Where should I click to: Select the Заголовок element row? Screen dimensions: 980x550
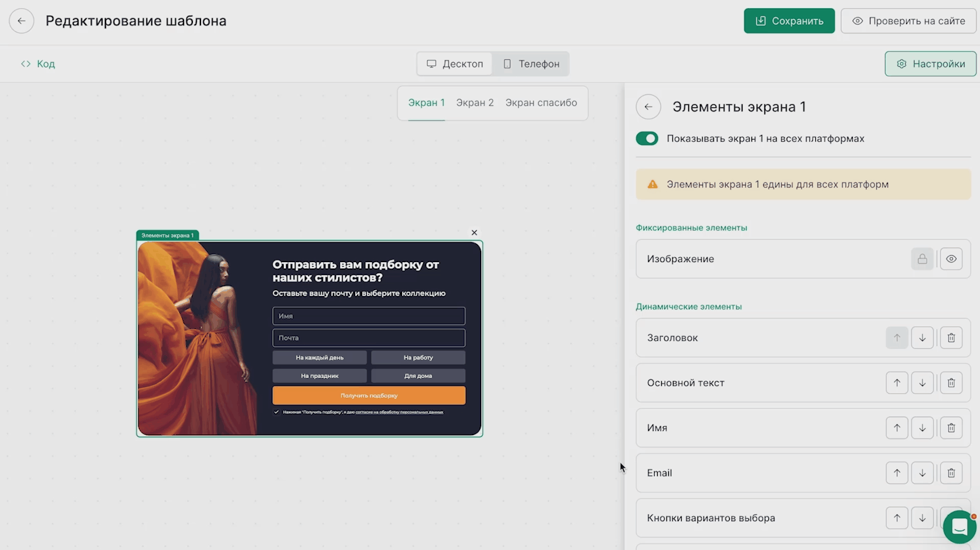[803, 338]
